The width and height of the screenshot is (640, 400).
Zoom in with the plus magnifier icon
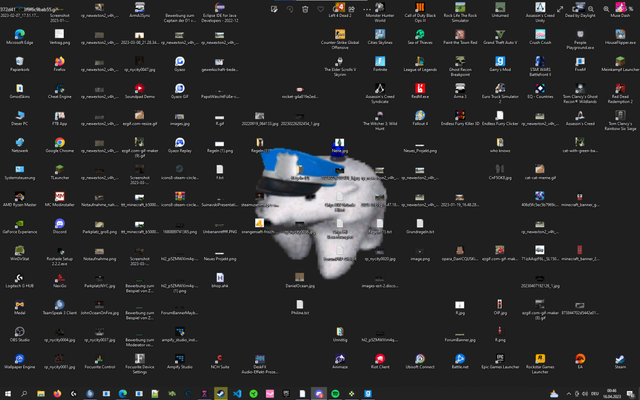click(606, 9)
